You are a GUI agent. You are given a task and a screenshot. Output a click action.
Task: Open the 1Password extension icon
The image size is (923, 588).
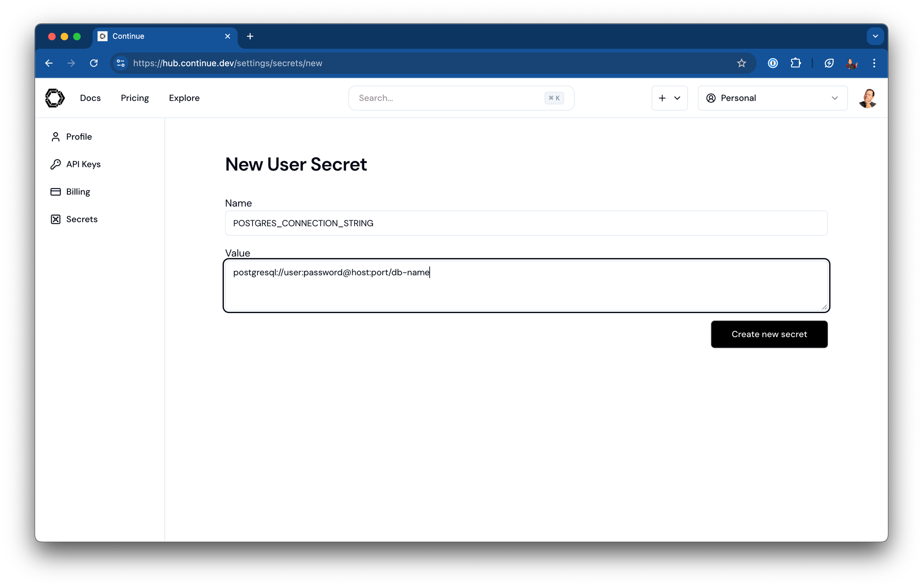pyautogui.click(x=773, y=63)
